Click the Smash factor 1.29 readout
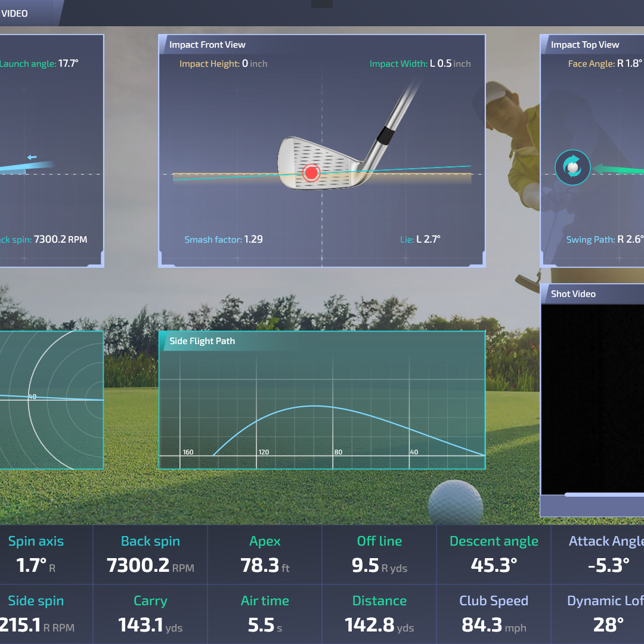 [x=224, y=240]
